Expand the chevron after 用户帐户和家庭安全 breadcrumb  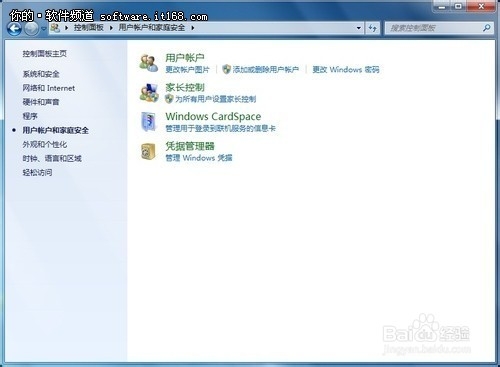[x=193, y=28]
